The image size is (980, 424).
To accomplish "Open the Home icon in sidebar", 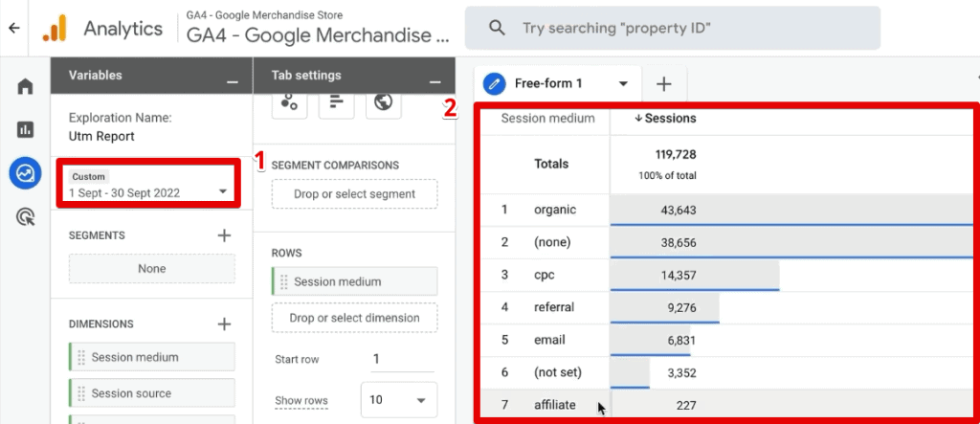I will point(25,86).
